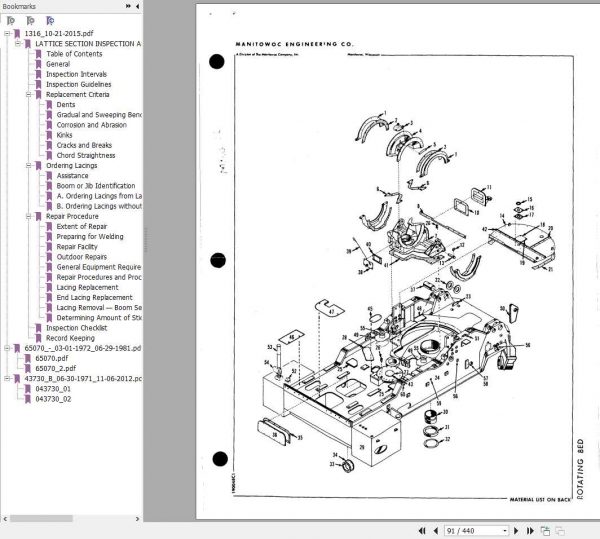Click the bookmark icon beside 043730_01
The height and width of the screenshot is (539, 600).
28,389
